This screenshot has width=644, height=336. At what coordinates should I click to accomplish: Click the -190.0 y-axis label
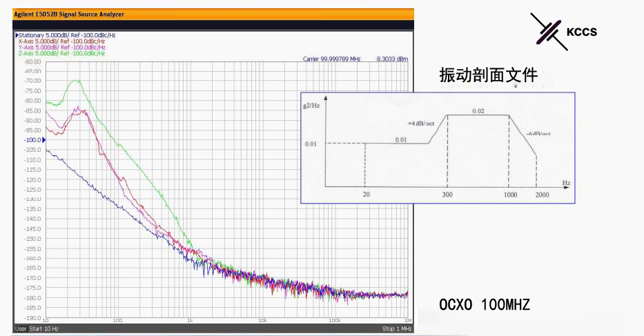(33, 317)
